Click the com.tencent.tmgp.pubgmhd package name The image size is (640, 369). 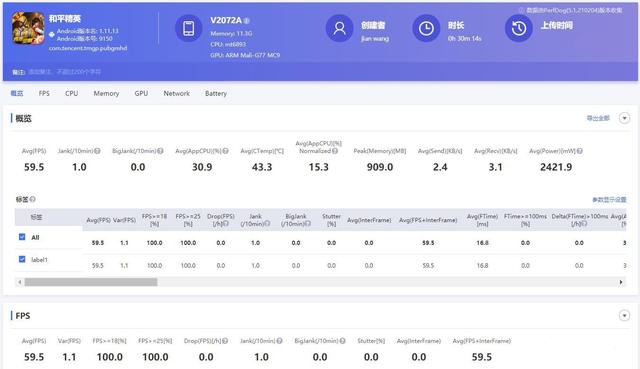point(88,48)
